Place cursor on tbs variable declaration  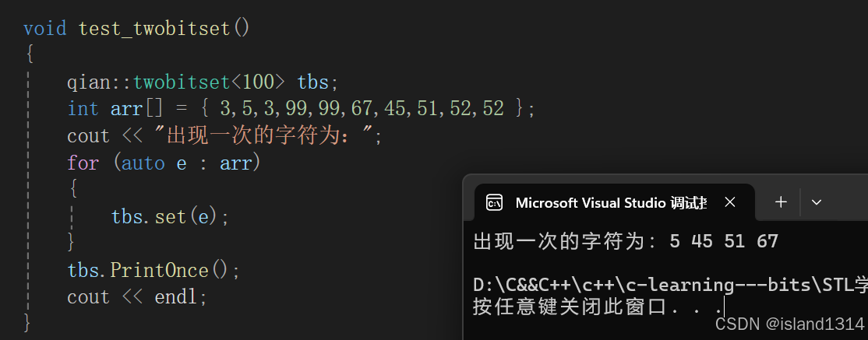(312, 82)
